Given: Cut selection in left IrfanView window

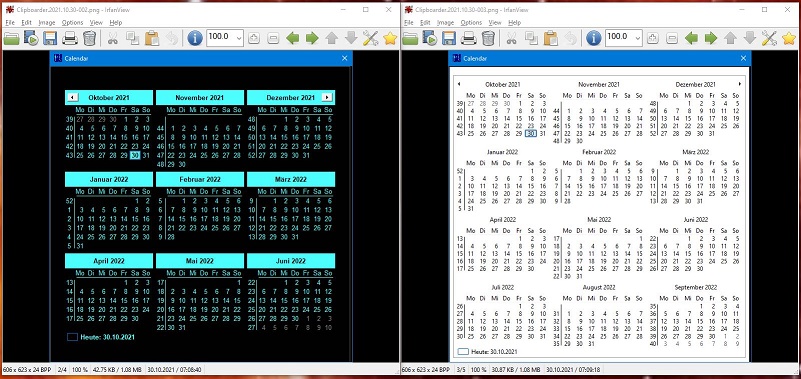Looking at the screenshot, I should click(113, 38).
